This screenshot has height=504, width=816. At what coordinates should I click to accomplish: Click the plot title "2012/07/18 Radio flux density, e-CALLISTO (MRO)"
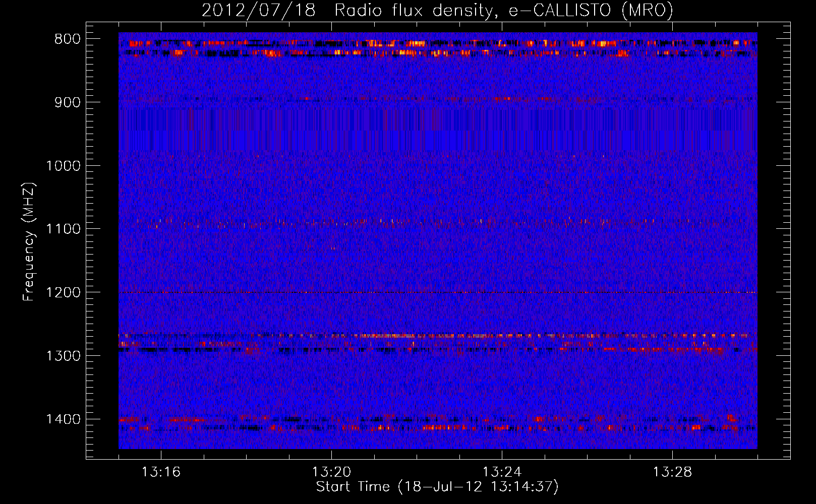[x=437, y=10]
